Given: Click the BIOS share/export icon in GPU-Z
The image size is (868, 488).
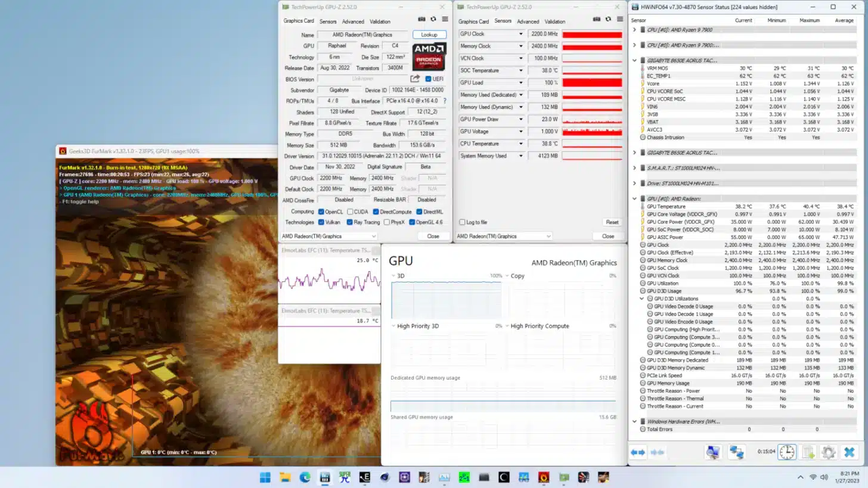Looking at the screenshot, I should point(415,79).
